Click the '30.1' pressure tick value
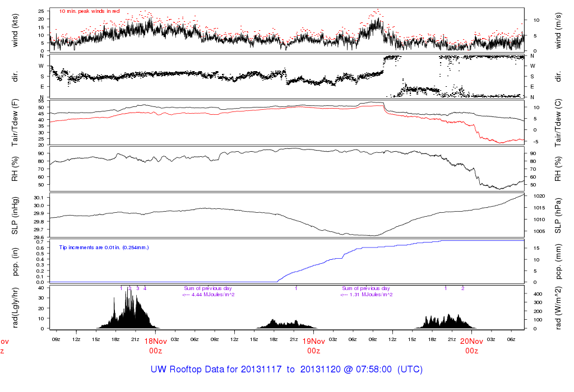The image size is (574, 392). click(39, 198)
